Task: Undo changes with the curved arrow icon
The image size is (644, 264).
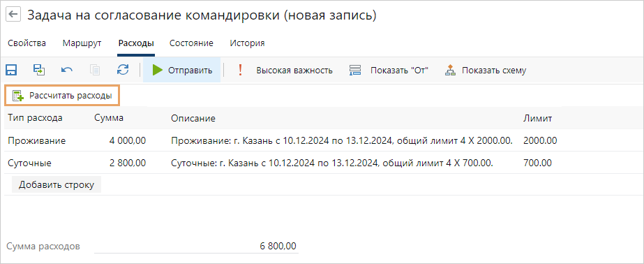Action: (x=67, y=70)
